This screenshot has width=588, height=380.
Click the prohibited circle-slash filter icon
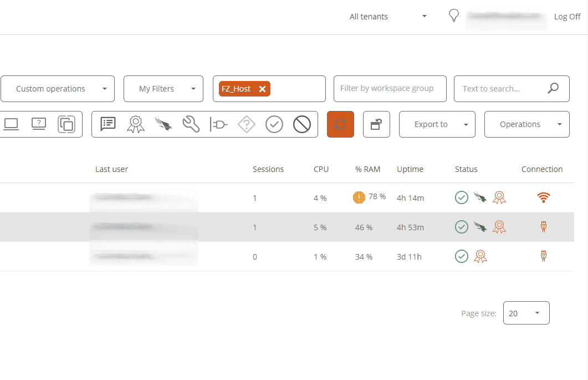pyautogui.click(x=301, y=124)
